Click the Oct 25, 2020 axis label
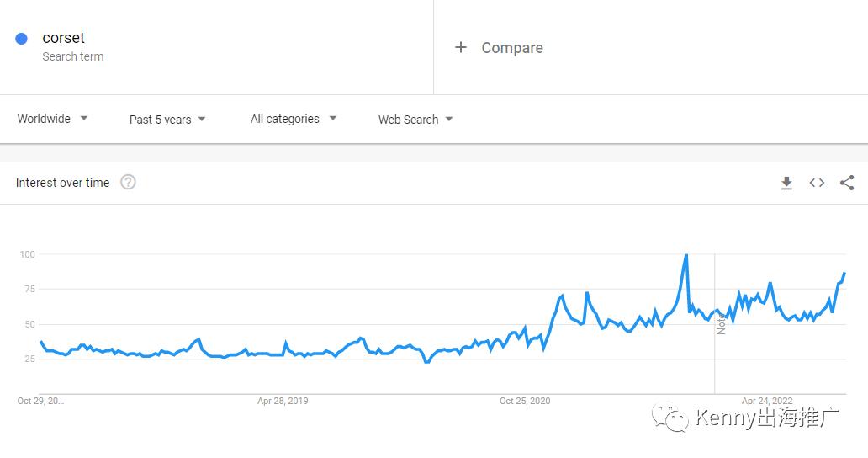 [x=525, y=401]
